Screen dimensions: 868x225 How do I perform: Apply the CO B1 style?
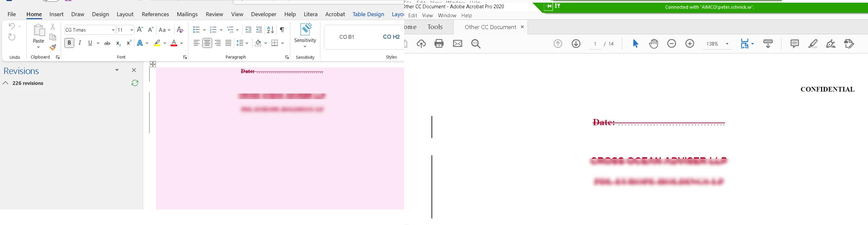(347, 37)
